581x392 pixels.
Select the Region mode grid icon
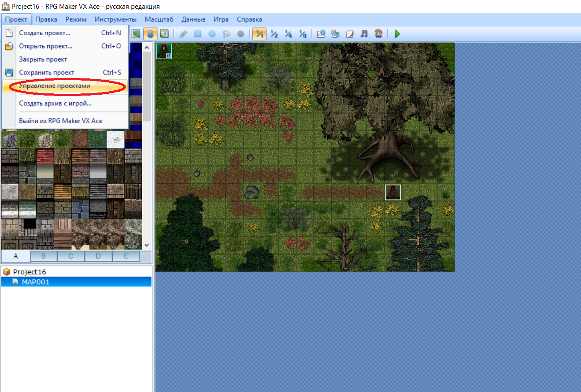coord(164,33)
